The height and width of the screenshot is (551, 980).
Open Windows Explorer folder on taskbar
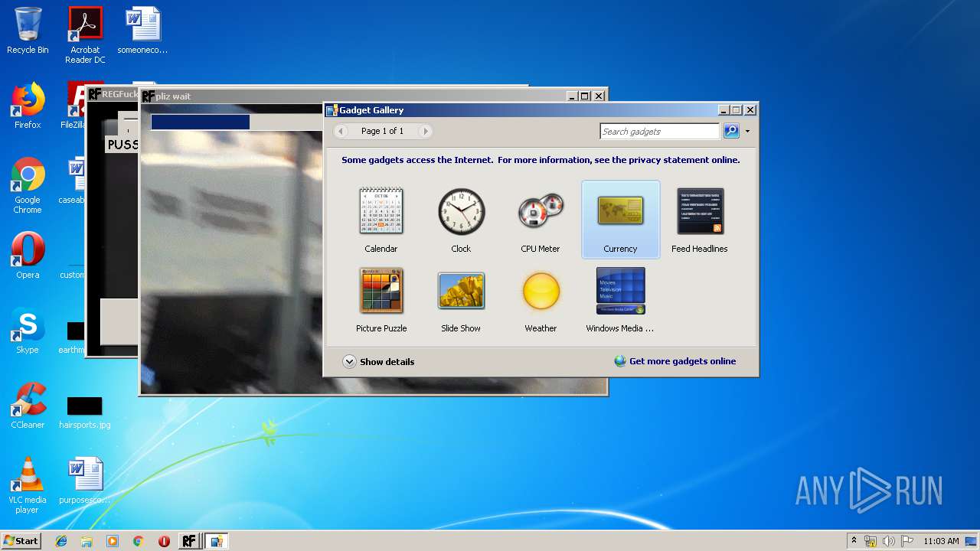pyautogui.click(x=87, y=541)
